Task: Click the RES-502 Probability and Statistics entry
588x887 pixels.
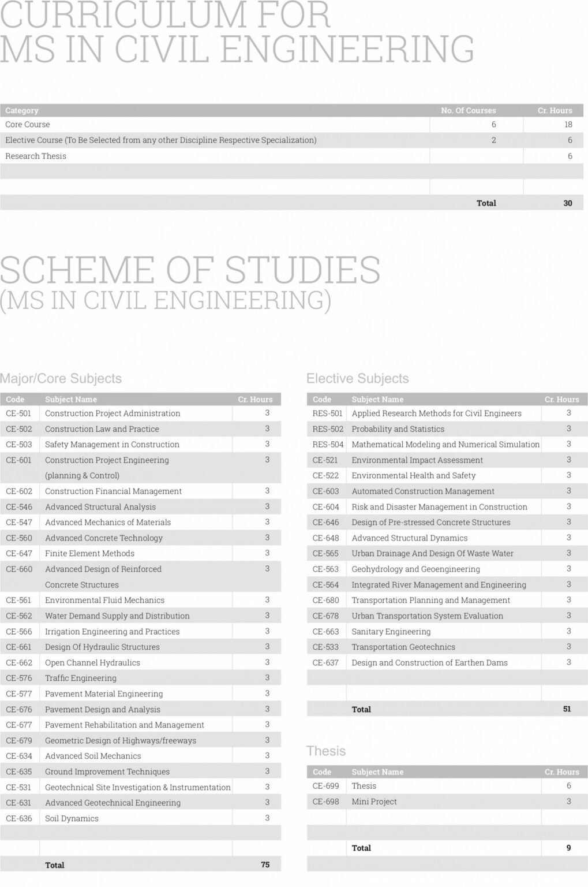Action: (x=397, y=428)
